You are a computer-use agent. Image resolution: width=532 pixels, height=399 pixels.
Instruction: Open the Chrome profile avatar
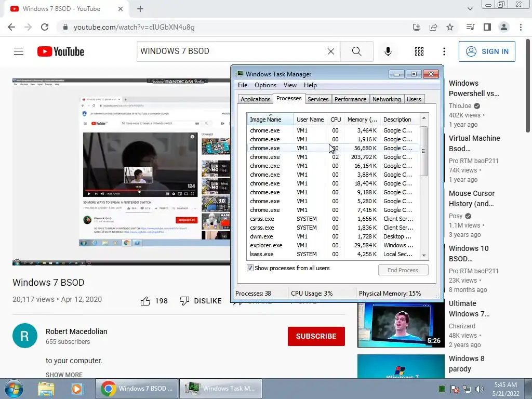pyautogui.click(x=504, y=27)
